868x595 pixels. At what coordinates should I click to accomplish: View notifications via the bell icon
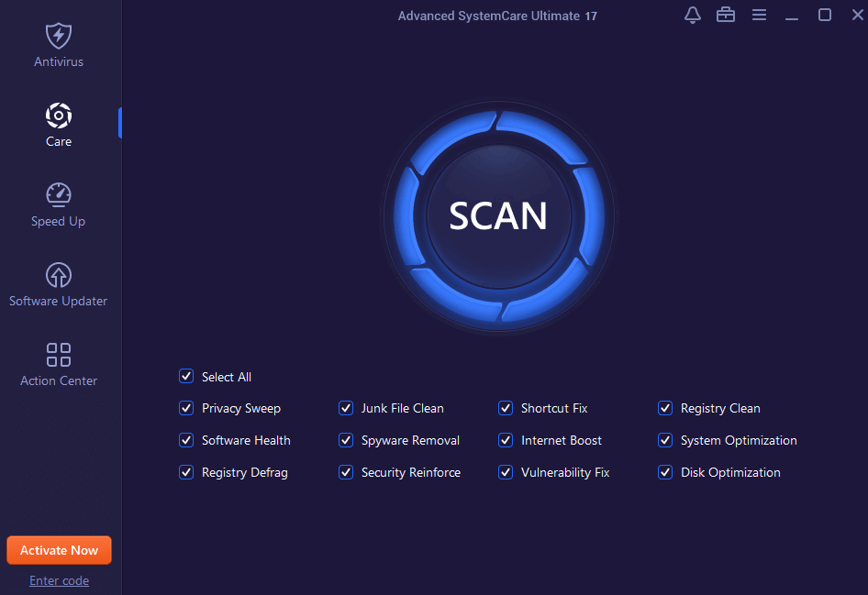point(692,15)
